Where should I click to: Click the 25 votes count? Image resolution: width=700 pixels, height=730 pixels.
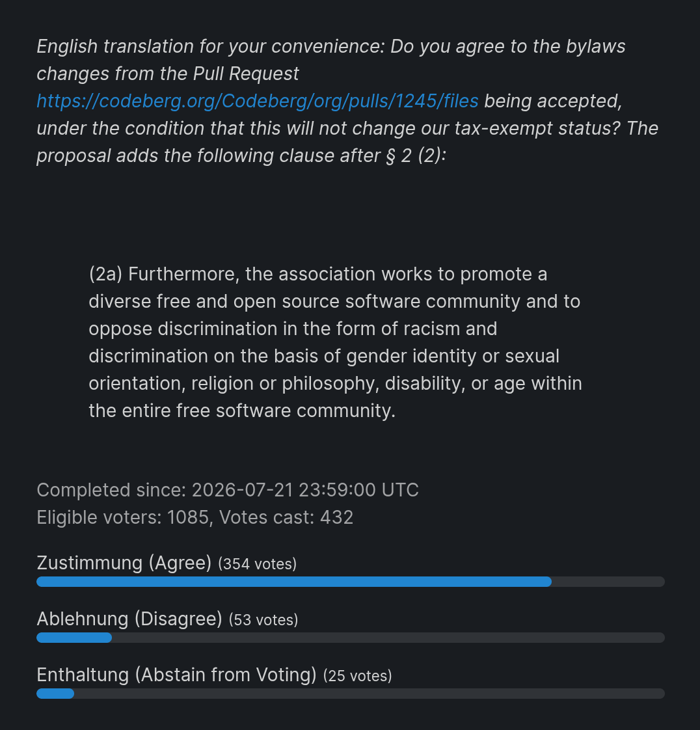(x=357, y=675)
